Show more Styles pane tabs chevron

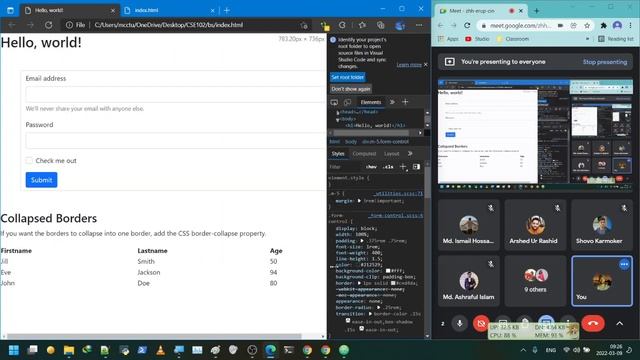(x=410, y=153)
